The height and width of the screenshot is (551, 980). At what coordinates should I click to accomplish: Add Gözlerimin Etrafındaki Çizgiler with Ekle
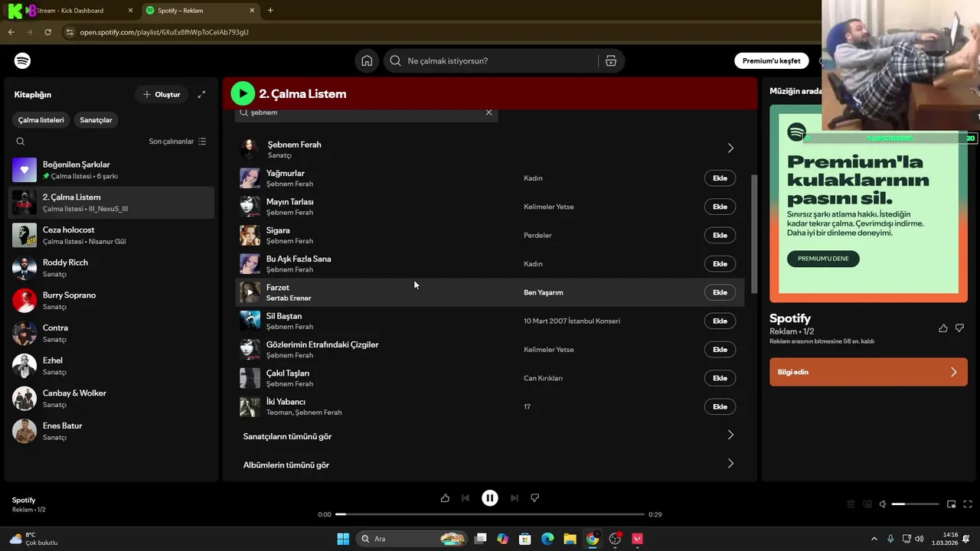point(720,350)
